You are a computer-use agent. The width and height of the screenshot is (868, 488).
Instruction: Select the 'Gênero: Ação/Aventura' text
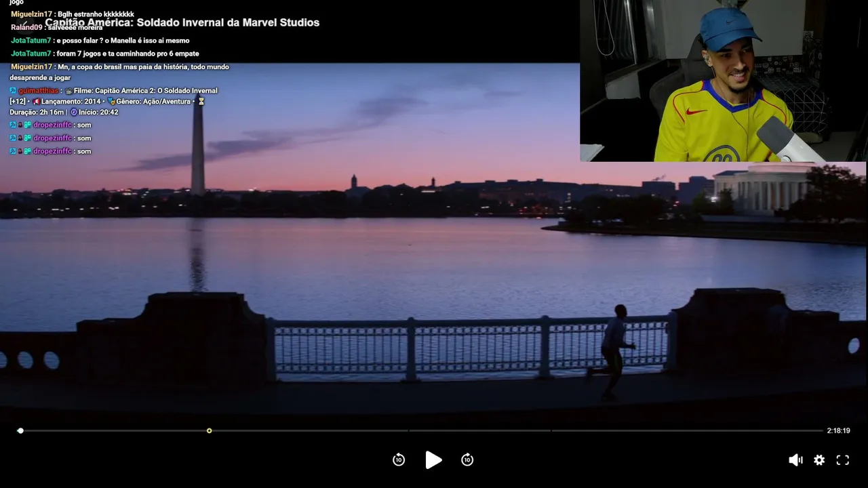(153, 102)
